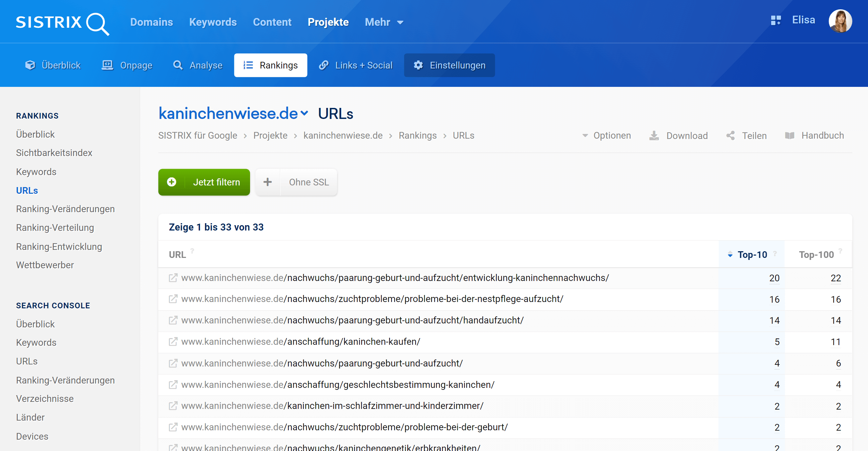Open external link icon for kaninchen-im-schlafzimmer URL
This screenshot has width=868, height=451.
(173, 406)
